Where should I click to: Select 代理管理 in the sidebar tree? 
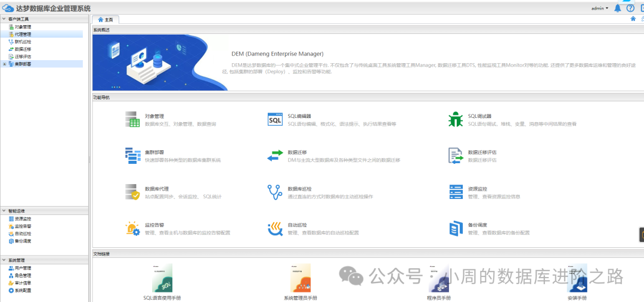(23, 35)
